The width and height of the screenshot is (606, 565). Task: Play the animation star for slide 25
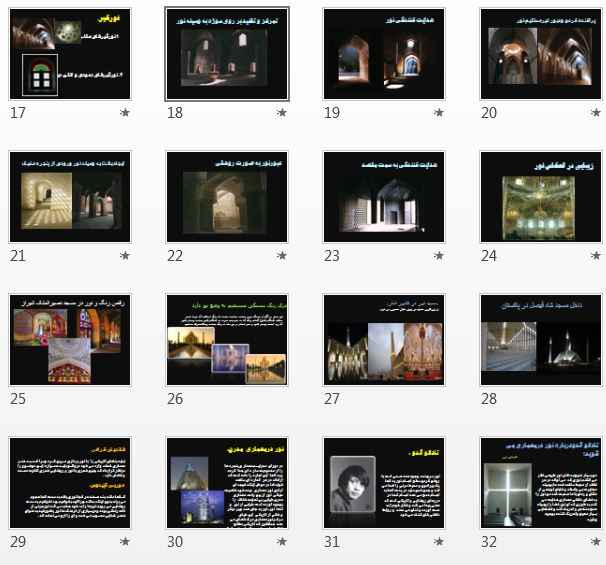(124, 399)
